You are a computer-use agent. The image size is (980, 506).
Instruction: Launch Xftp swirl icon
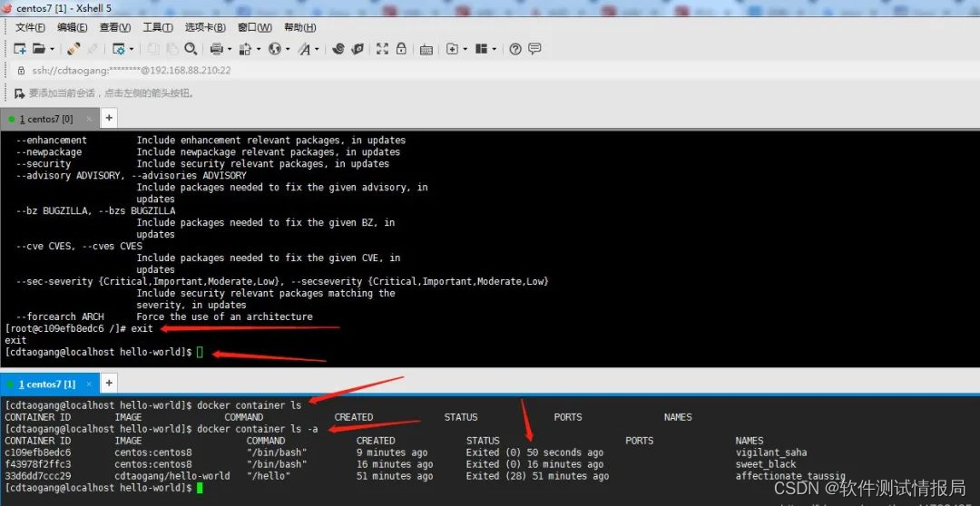tap(338, 49)
